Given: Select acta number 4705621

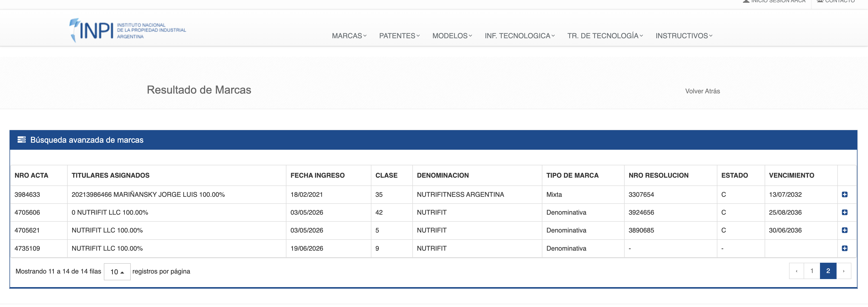Looking at the screenshot, I should coord(27,231).
